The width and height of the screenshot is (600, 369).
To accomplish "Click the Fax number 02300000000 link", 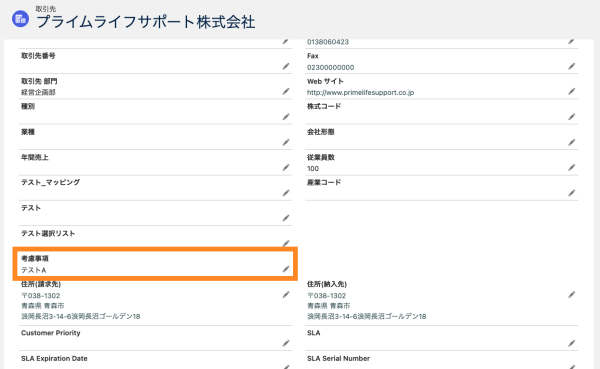I will click(x=331, y=67).
